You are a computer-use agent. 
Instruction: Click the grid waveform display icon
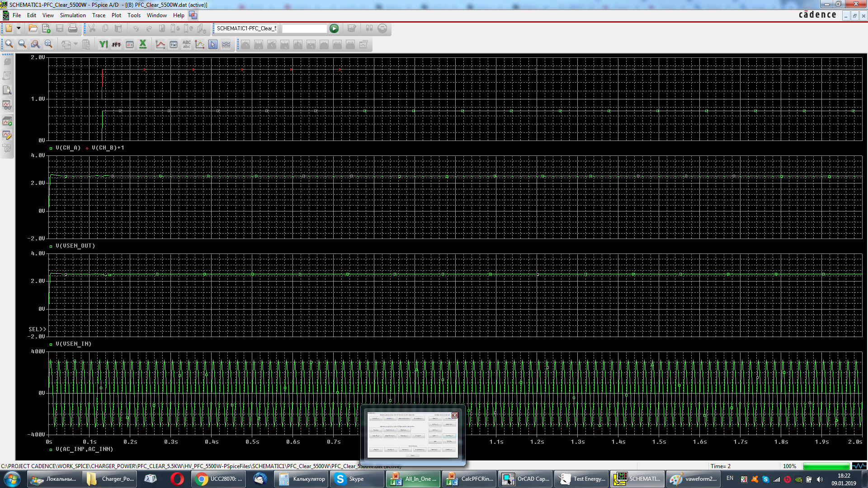(x=226, y=44)
